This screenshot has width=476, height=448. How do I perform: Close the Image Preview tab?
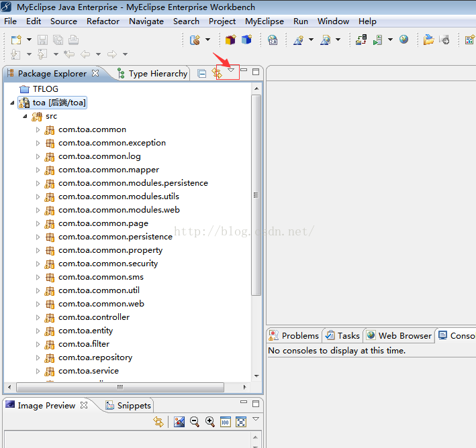84,405
